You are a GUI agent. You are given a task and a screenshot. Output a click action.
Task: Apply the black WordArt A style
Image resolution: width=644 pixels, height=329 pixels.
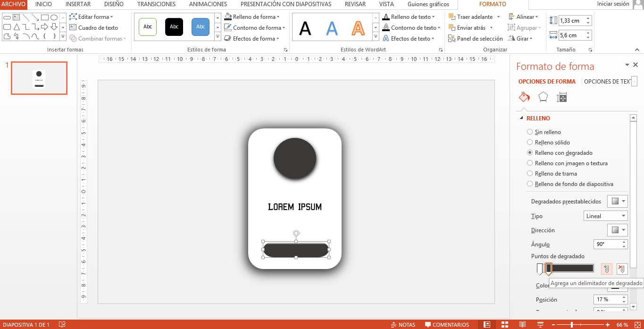click(x=305, y=28)
